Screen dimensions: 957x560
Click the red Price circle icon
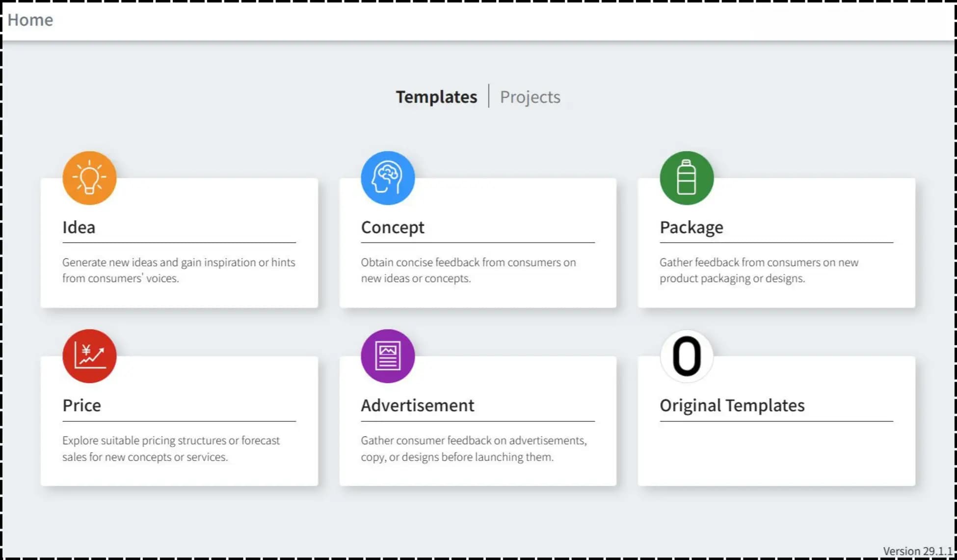(89, 356)
